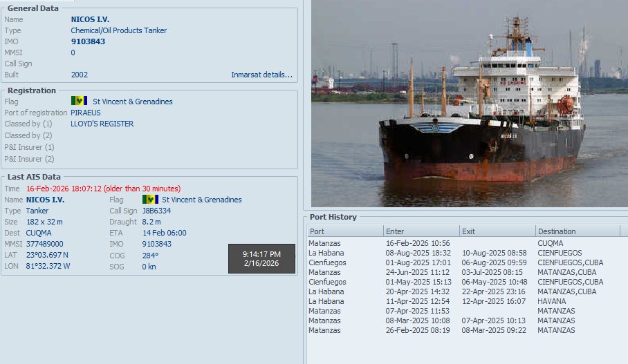Click the LLOYD'S REGISTER class value

(x=102, y=124)
